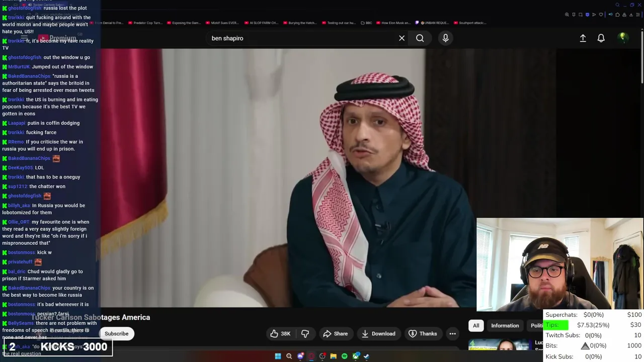Share the Tucker Carlson video
This screenshot has height=362, width=644.
(x=336, y=333)
